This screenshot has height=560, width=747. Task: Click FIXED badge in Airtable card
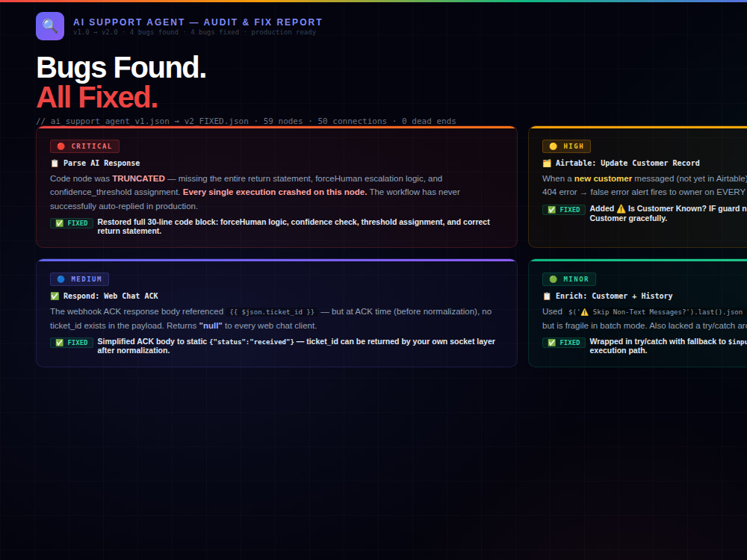point(563,210)
